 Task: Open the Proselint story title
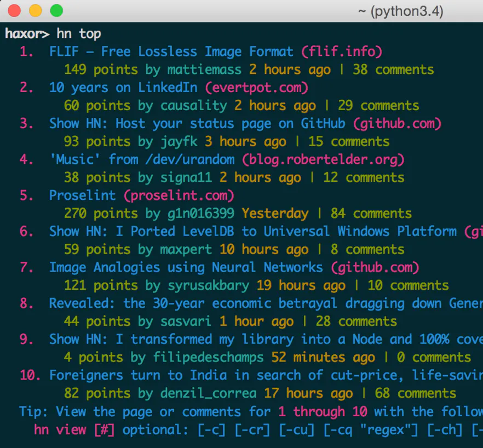pos(83,196)
